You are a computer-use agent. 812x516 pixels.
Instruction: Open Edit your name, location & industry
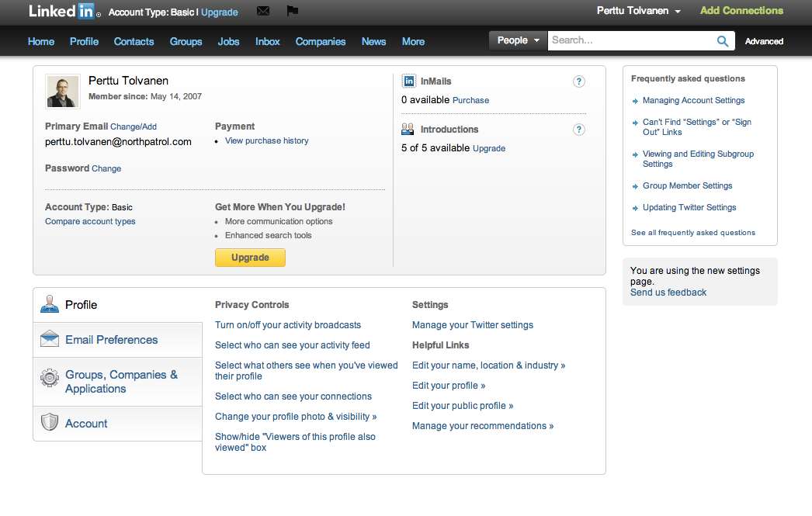click(x=488, y=365)
